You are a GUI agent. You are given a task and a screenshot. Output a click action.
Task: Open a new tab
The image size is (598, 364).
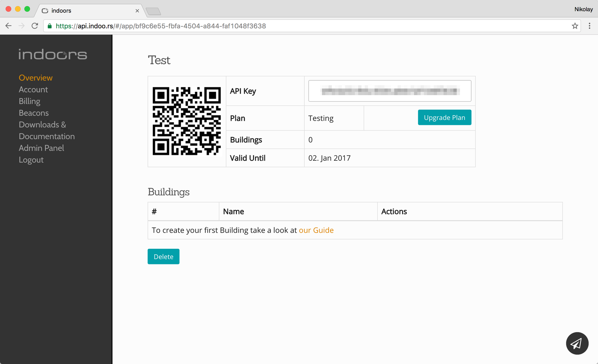tap(153, 12)
